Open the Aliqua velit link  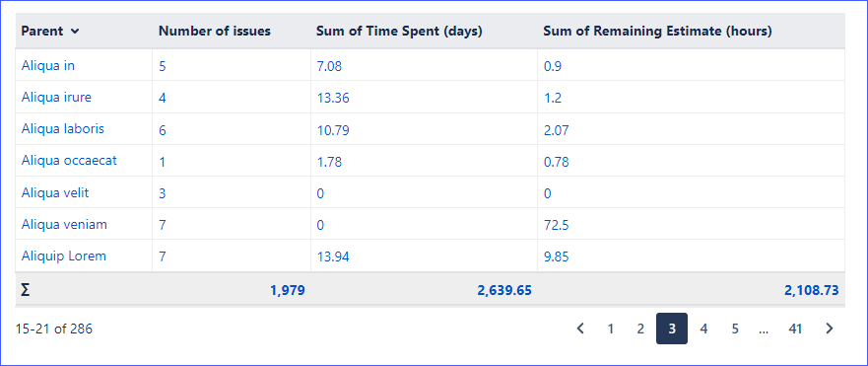55,192
